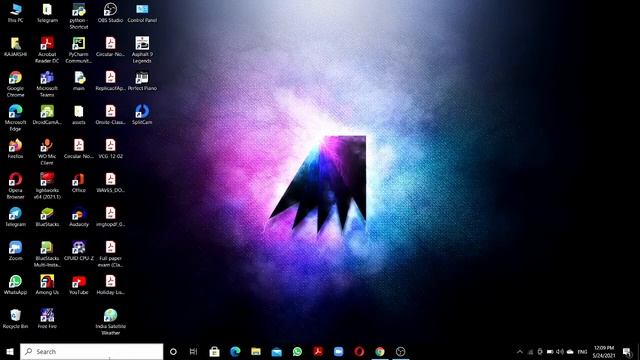Open Microsoft Store from taskbar
This screenshot has height=360, width=640.
(214, 351)
